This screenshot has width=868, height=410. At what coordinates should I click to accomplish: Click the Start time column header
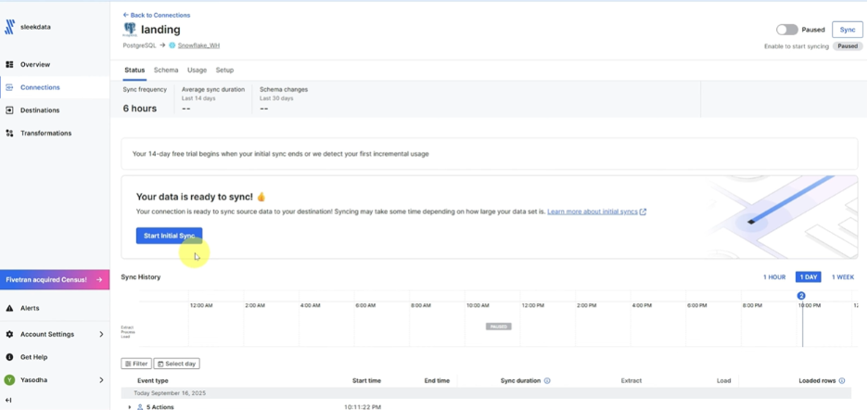point(366,380)
